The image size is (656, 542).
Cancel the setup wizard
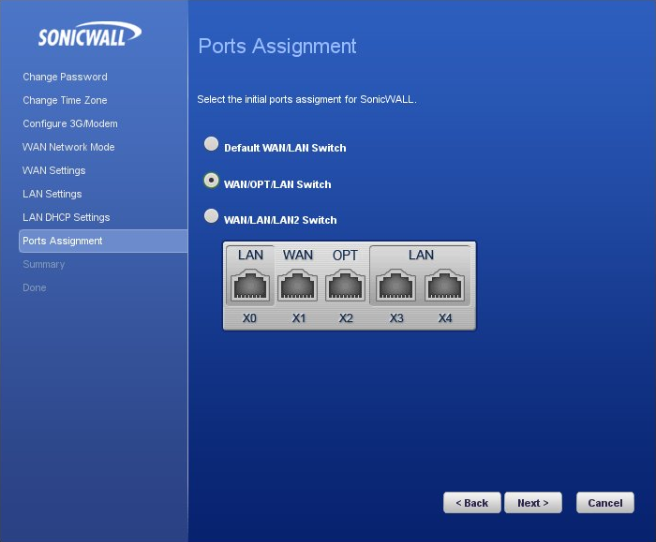tap(605, 503)
